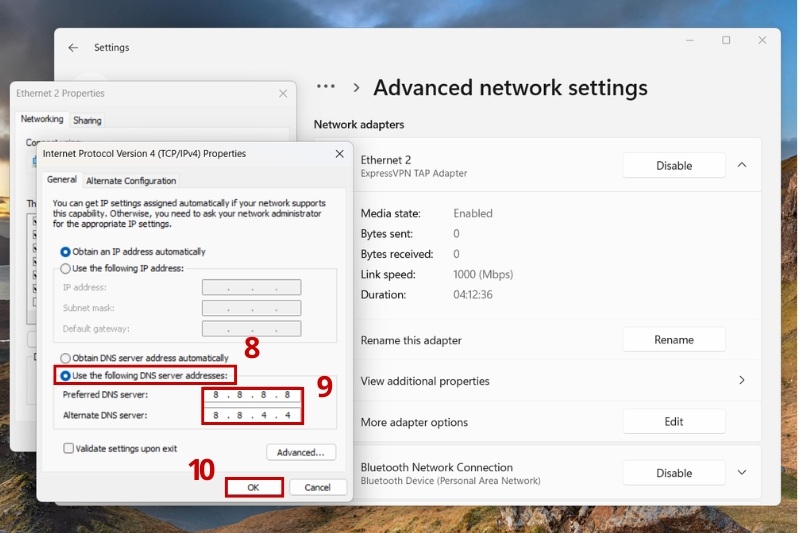
Task: Disable the Bluetooth Network Connection
Action: pyautogui.click(x=674, y=473)
